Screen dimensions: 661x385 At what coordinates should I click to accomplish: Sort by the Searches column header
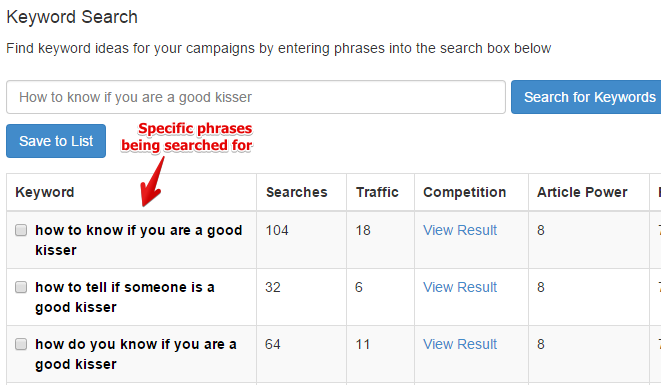[x=297, y=192]
